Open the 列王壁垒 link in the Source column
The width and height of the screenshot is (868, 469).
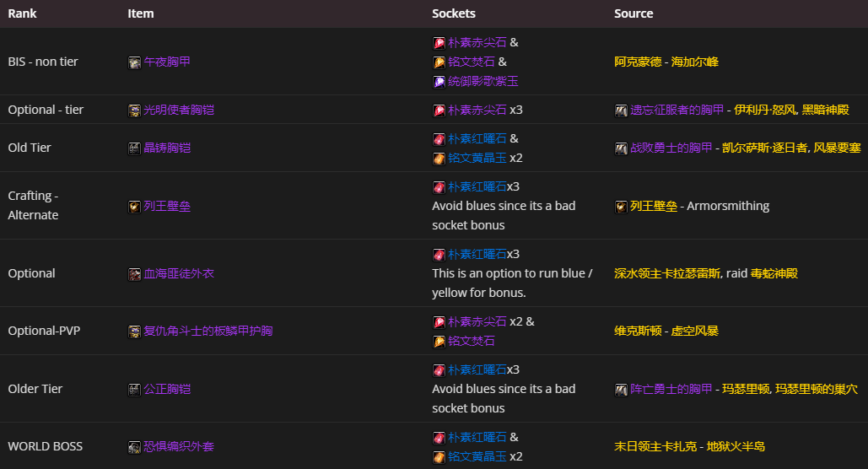click(x=653, y=207)
